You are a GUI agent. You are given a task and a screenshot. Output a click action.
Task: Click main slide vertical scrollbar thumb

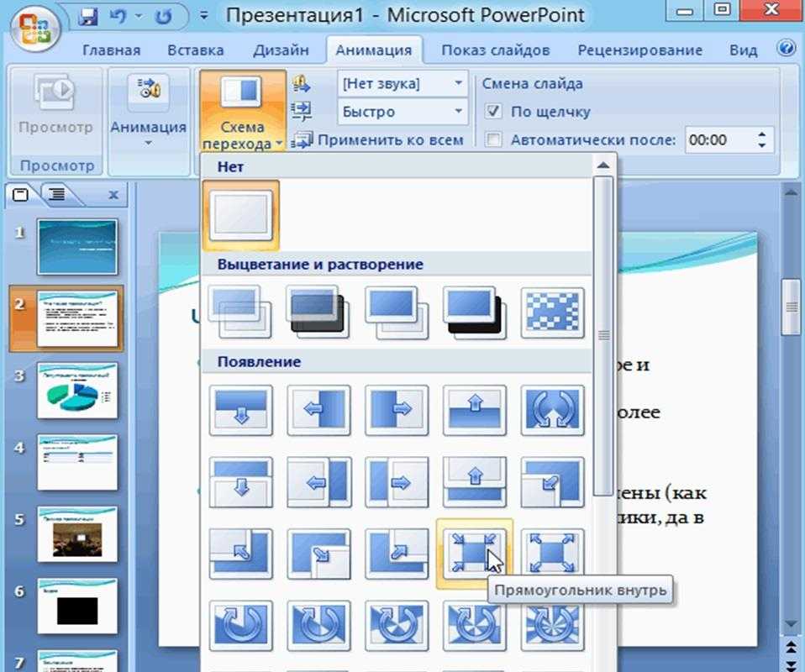(x=792, y=307)
